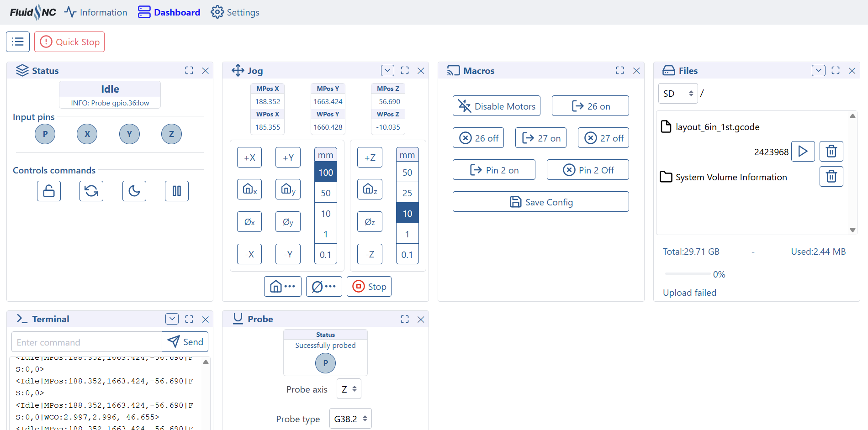The width and height of the screenshot is (868, 430).
Task: Open the Settings tab
Action: [x=235, y=12]
